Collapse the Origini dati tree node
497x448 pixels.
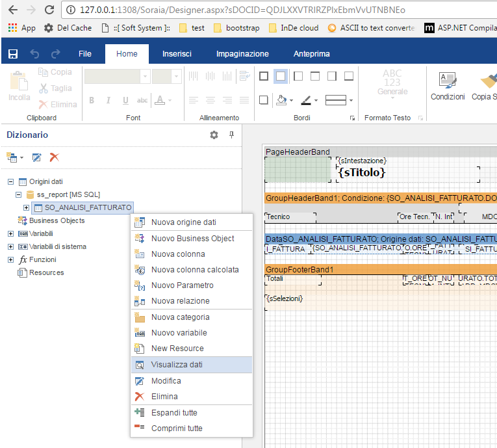[x=11, y=182]
